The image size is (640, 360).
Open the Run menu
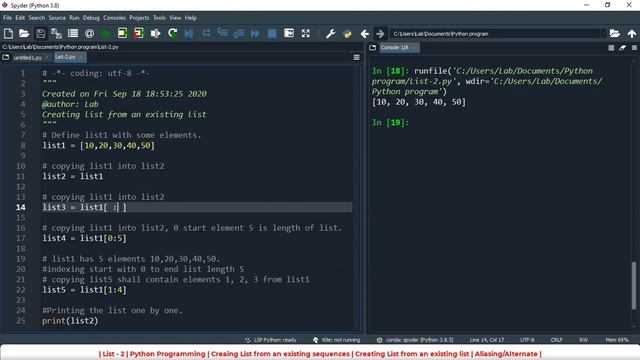(74, 18)
